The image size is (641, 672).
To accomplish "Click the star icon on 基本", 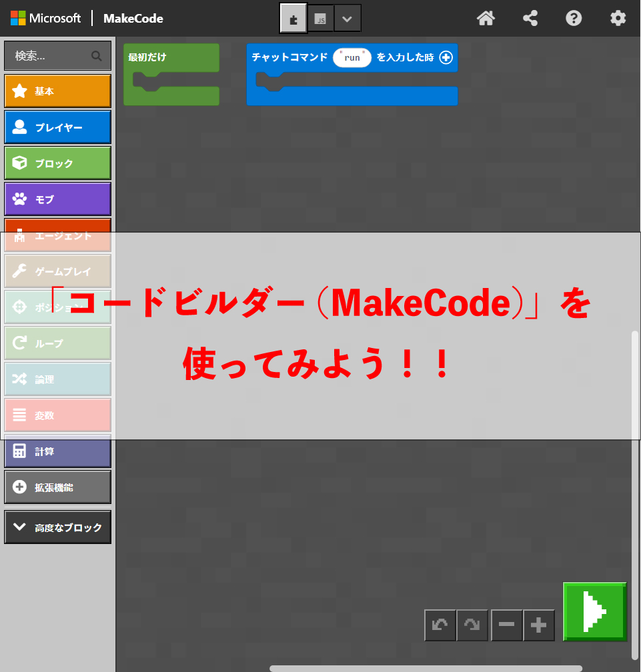I will 20,91.
